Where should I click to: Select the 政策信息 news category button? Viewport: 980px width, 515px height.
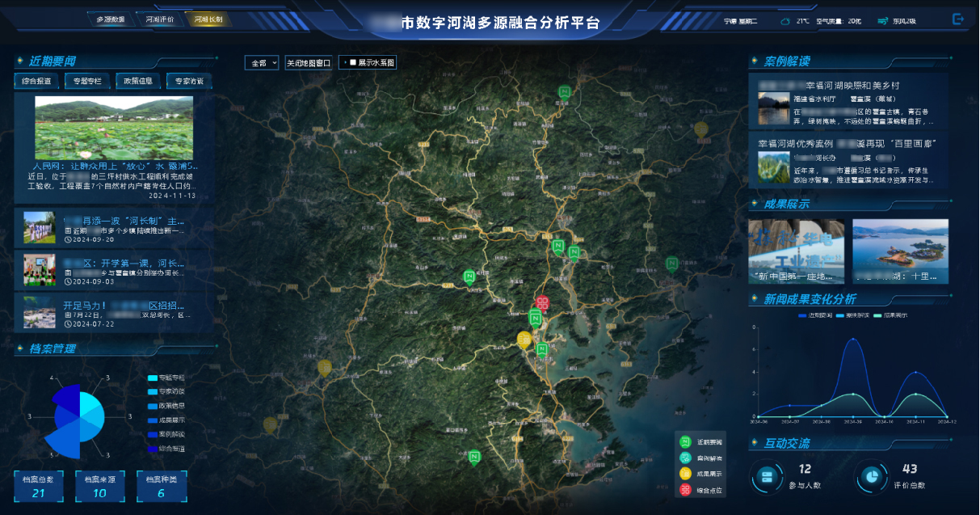pos(138,81)
